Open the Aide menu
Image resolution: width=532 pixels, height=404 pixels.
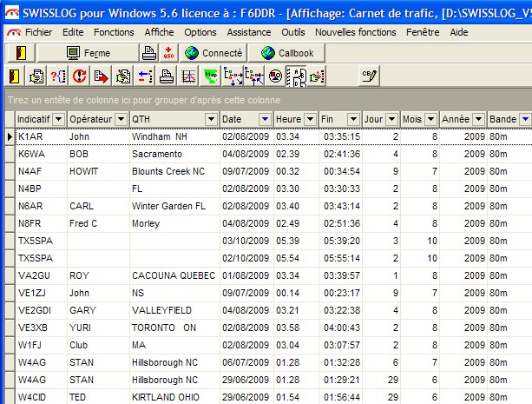coord(459,32)
